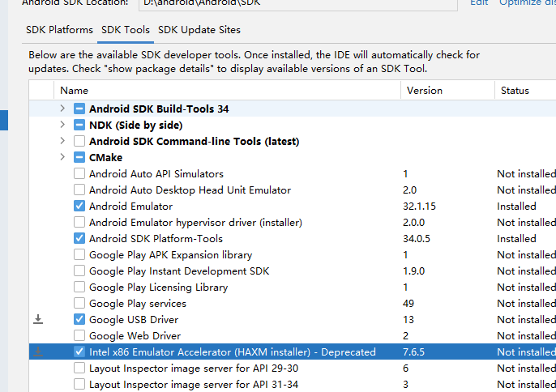Viewport: 556px width, 392px height.
Task: Click version 2.0.0 of hypervisor driver
Action: [x=413, y=222]
